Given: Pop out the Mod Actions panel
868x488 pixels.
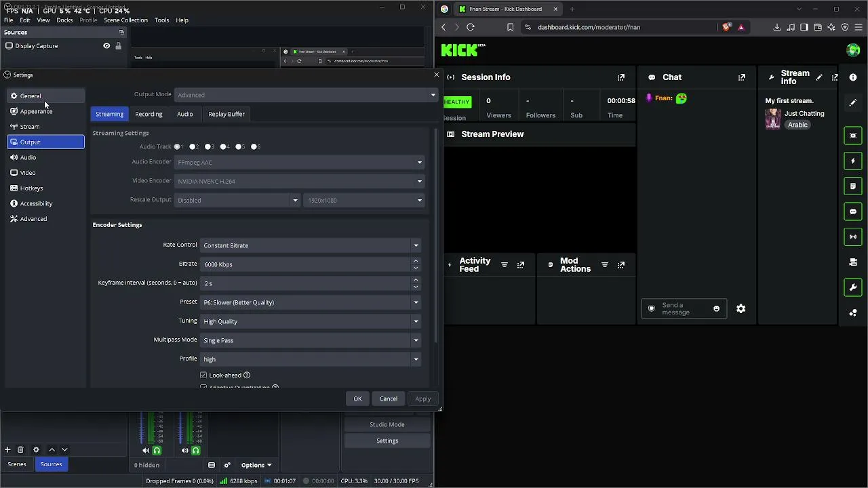Looking at the screenshot, I should tap(621, 265).
